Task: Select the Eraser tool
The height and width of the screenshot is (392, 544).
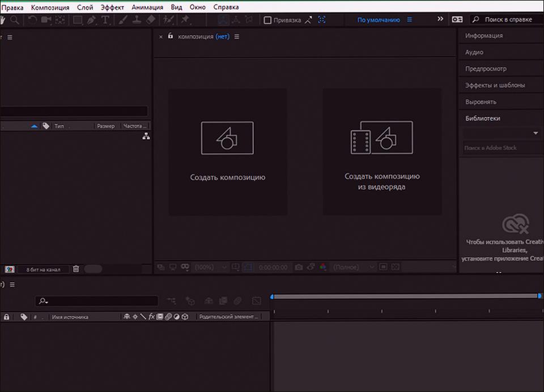Action: 151,20
